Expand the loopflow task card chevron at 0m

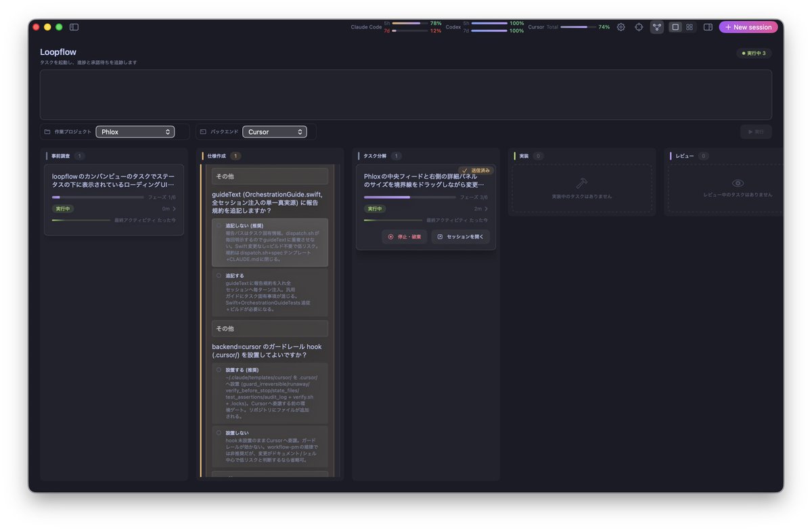pos(174,208)
